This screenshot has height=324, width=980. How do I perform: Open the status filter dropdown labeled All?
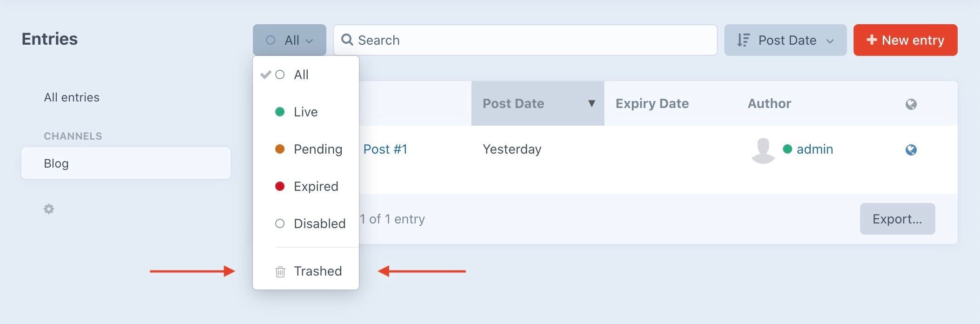289,40
